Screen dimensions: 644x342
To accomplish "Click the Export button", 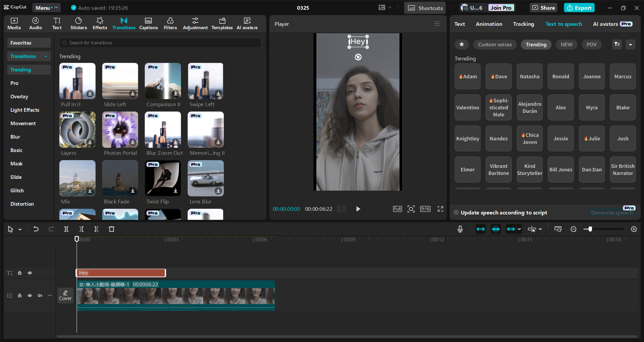I will point(579,7).
